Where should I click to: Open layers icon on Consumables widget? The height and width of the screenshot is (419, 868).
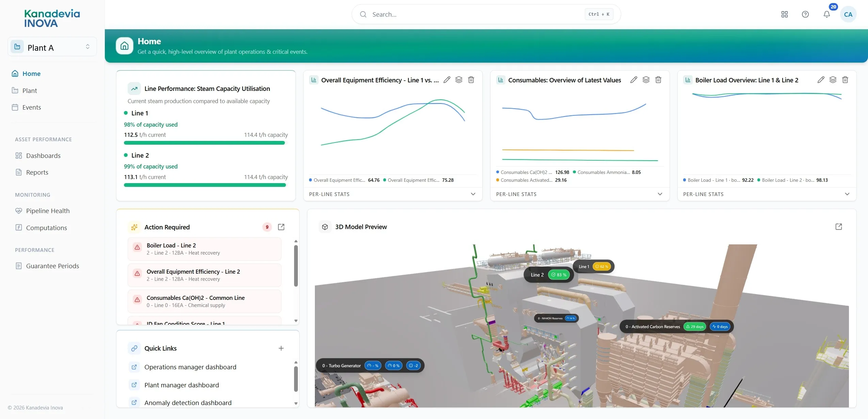pos(646,80)
